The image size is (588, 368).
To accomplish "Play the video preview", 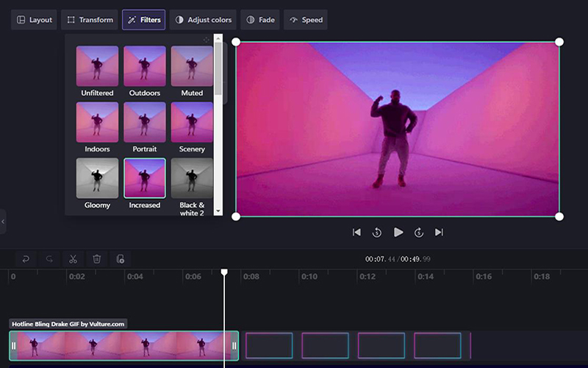I will tap(398, 233).
